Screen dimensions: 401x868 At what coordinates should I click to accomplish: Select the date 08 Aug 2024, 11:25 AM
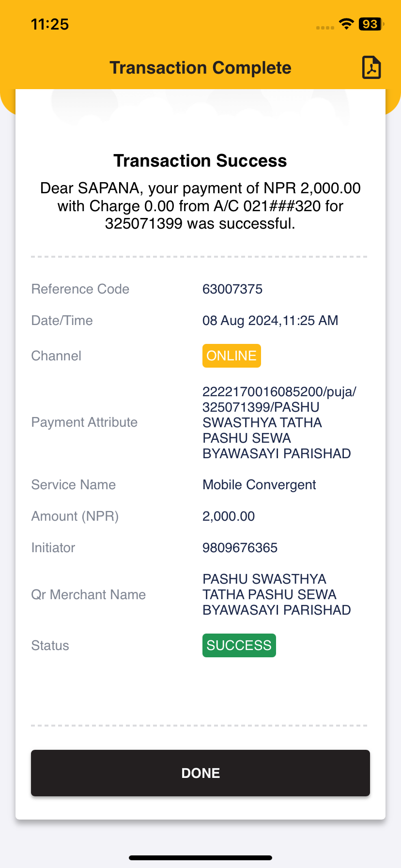pyautogui.click(x=270, y=321)
